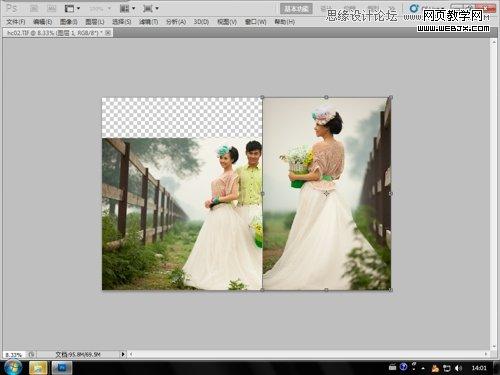500x375 pixels.
Task: Click the transform center reference point
Action: click(x=326, y=193)
